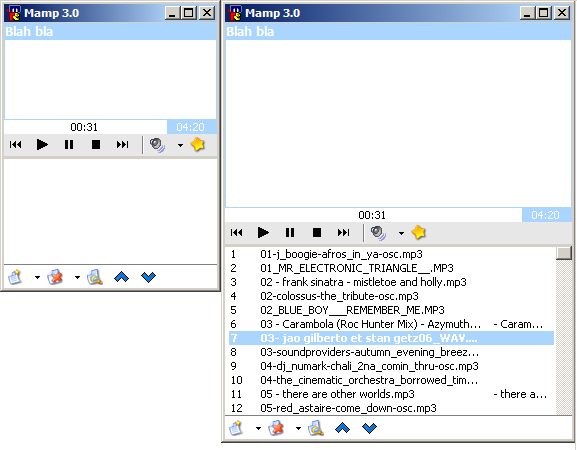Screen dimensions: 577x450
Task: Click move-up arrow in left window
Action: pos(121,277)
